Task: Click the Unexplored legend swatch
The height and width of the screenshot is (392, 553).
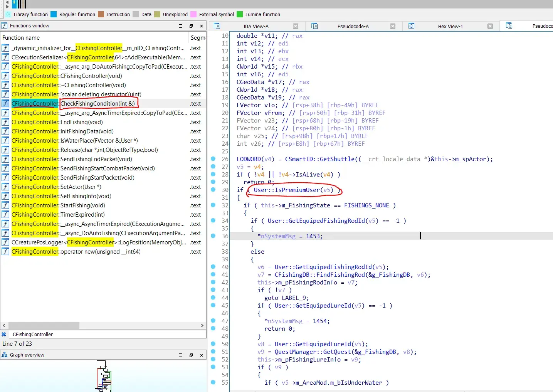Action: coord(157,14)
